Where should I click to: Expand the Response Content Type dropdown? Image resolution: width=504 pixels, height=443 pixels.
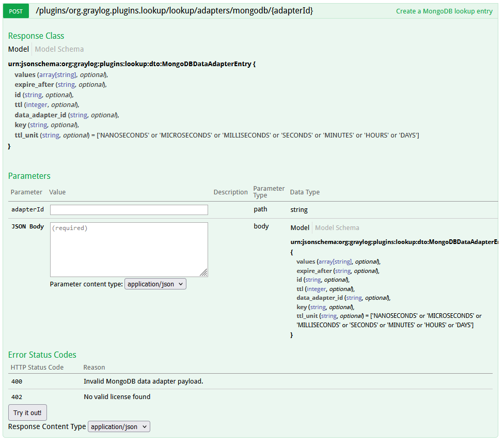tap(119, 426)
